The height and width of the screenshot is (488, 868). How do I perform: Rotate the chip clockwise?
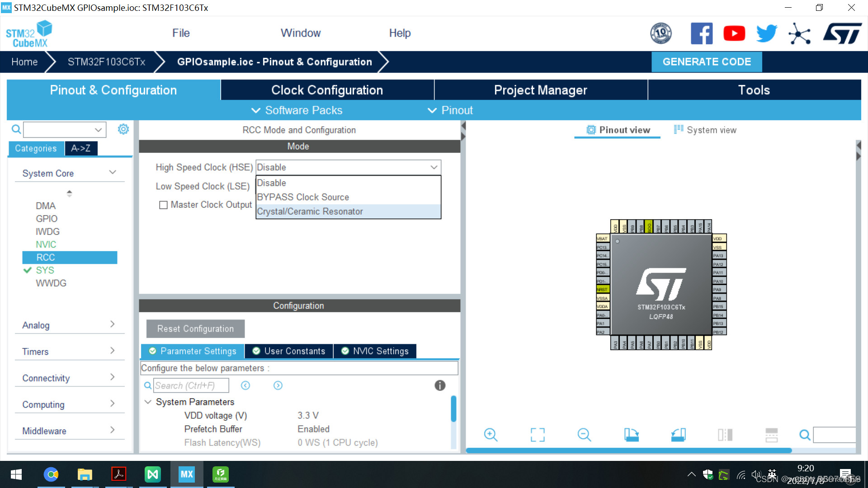tap(632, 435)
